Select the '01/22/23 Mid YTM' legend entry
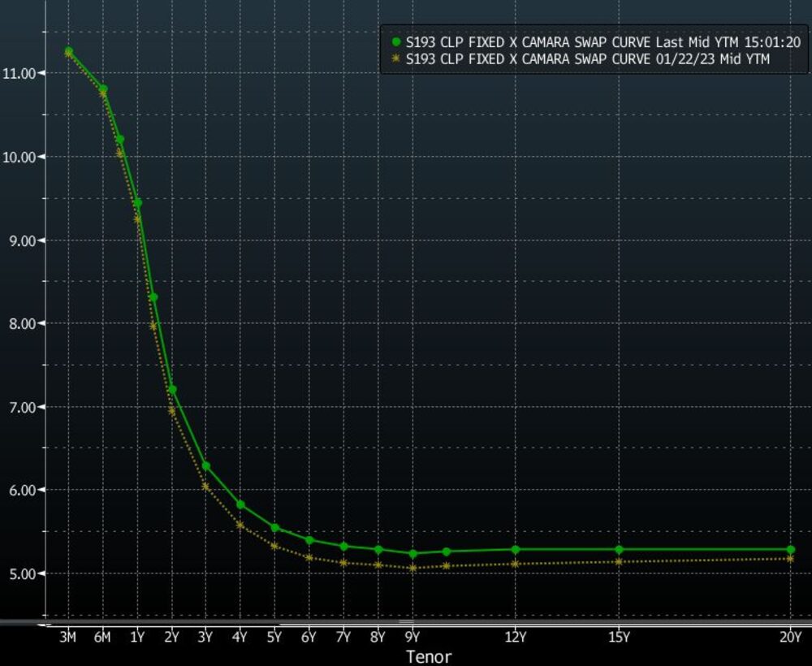812x666 pixels. click(x=586, y=58)
